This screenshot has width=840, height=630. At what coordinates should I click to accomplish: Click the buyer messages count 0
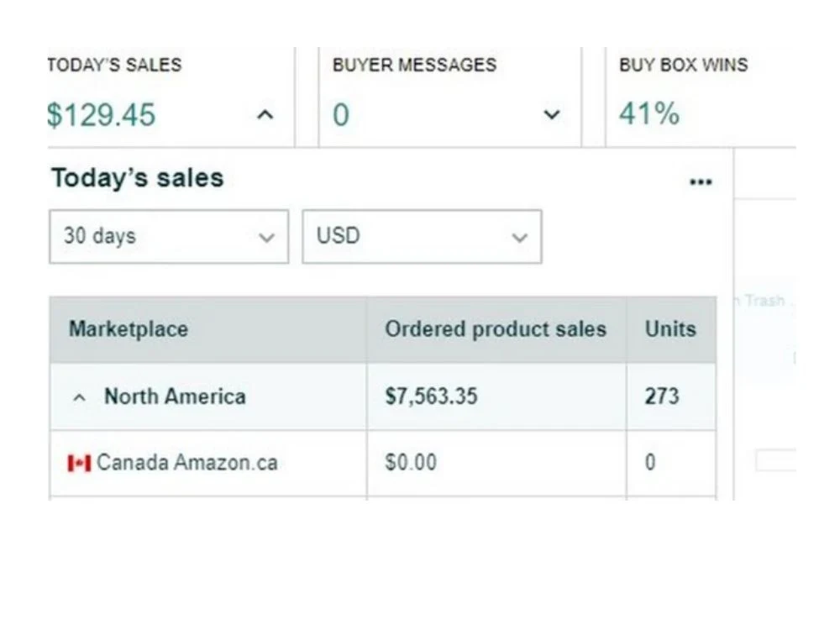pyautogui.click(x=341, y=114)
